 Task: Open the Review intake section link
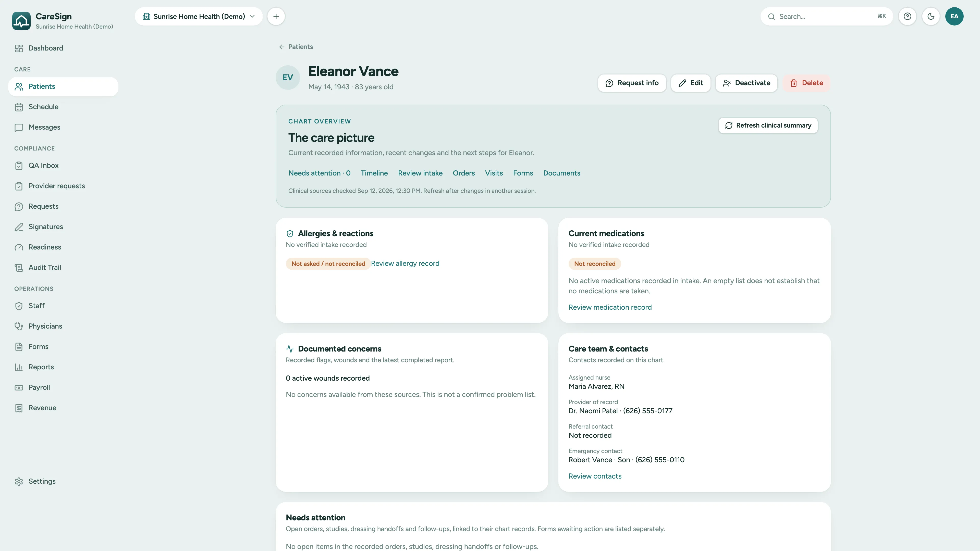420,173
